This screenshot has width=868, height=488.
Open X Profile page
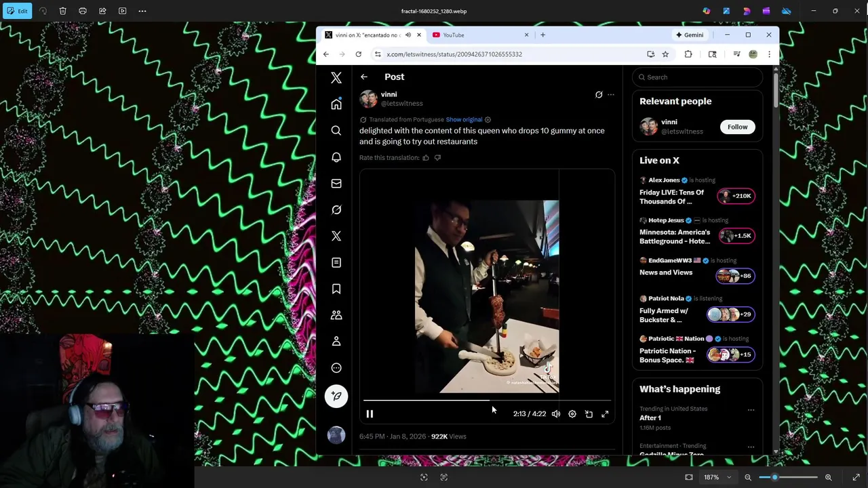(x=336, y=342)
